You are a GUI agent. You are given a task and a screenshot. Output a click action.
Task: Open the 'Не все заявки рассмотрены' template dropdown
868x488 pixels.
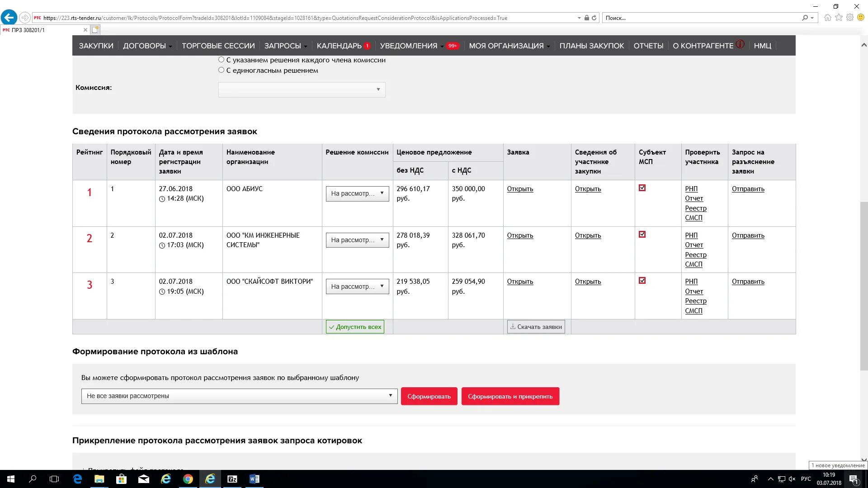239,396
